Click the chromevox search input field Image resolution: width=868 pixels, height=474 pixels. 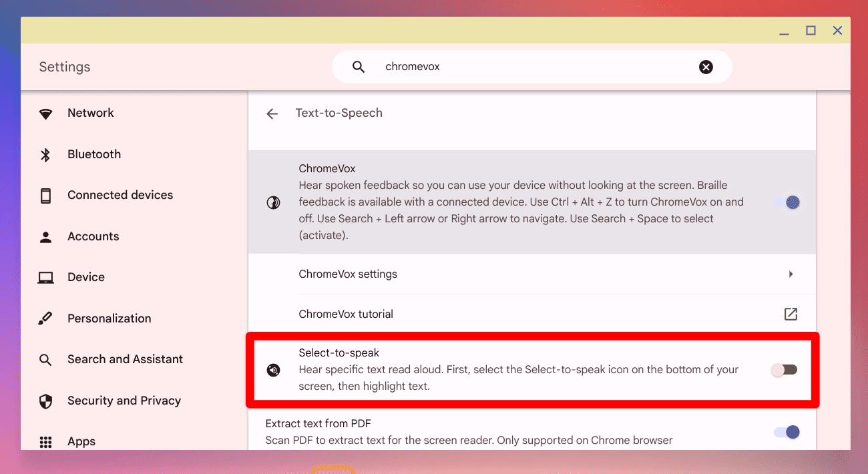532,67
